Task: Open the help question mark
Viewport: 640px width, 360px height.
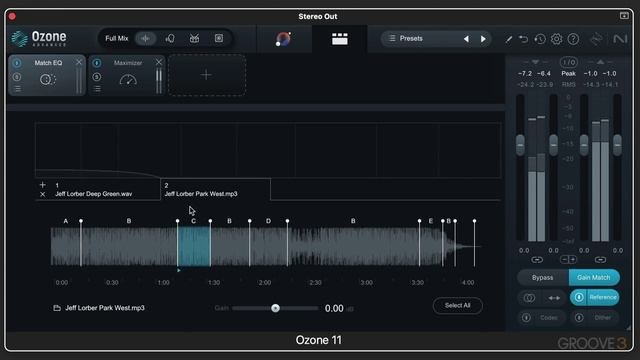Action: tap(573, 39)
